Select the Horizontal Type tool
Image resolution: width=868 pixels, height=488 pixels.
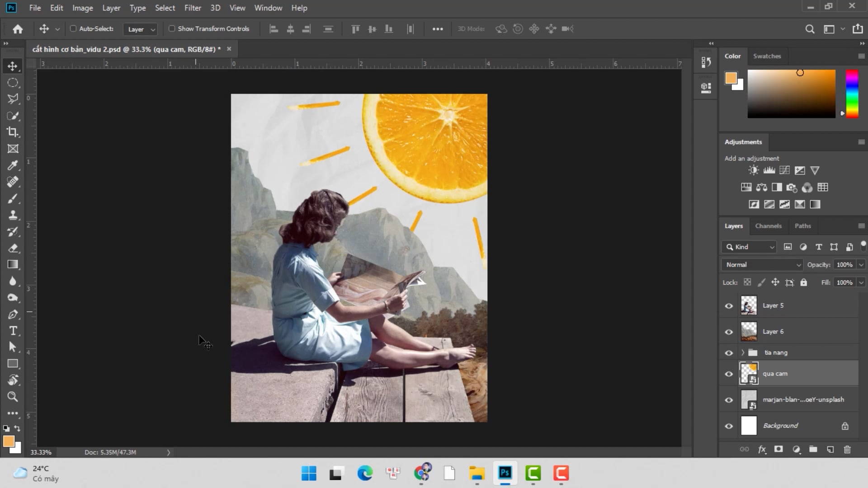coord(13,331)
